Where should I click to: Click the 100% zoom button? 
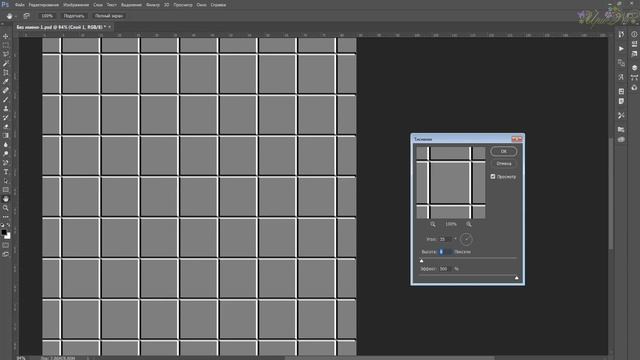coord(47,16)
